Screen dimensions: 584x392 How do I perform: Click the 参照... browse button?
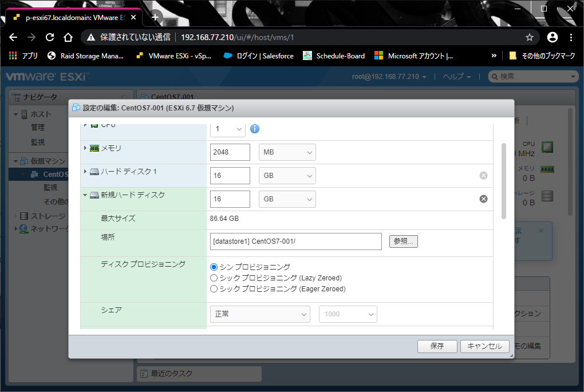pos(404,241)
